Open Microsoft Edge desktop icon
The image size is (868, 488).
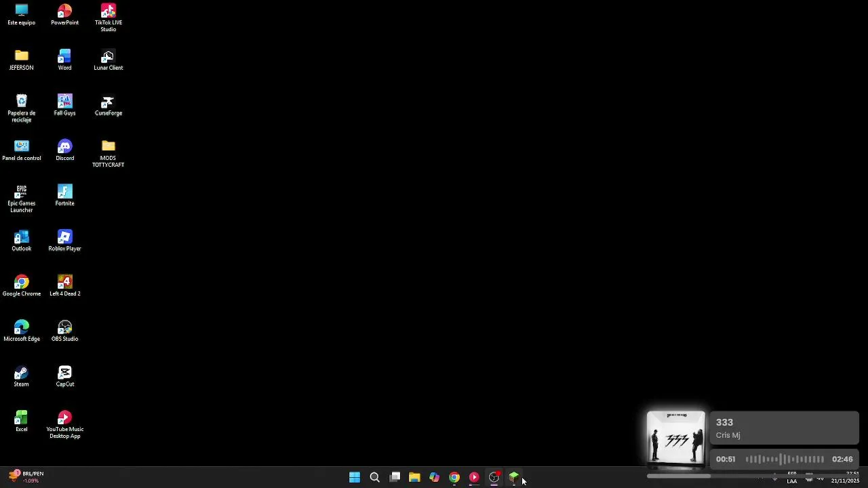click(21, 331)
